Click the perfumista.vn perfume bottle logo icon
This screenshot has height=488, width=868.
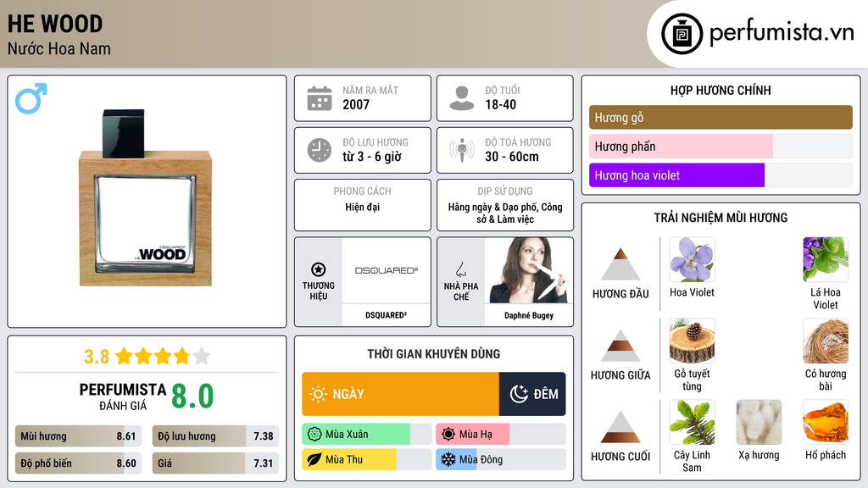tap(682, 34)
